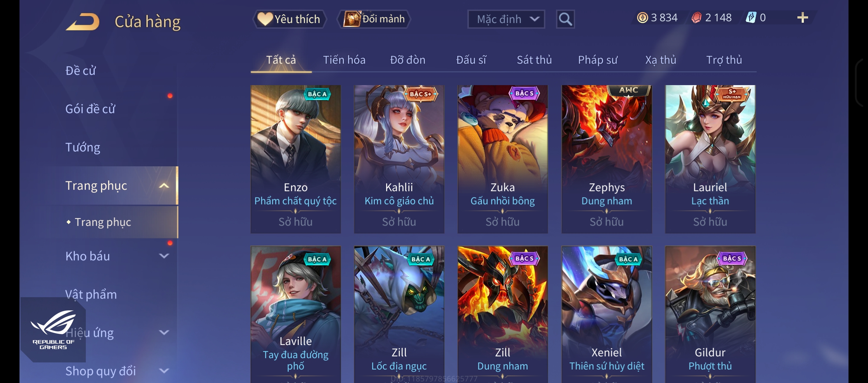Expand the Shop quy đổi section

(164, 371)
